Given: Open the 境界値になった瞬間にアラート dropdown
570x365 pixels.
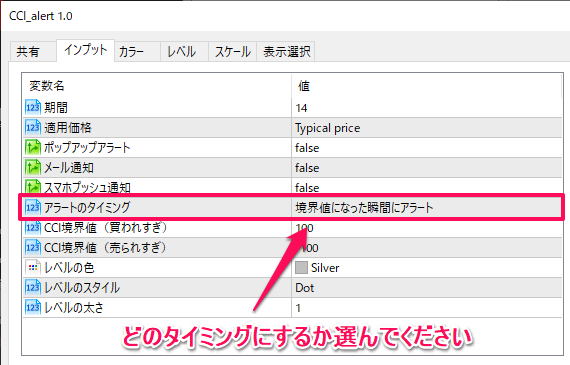Looking at the screenshot, I should [x=426, y=208].
